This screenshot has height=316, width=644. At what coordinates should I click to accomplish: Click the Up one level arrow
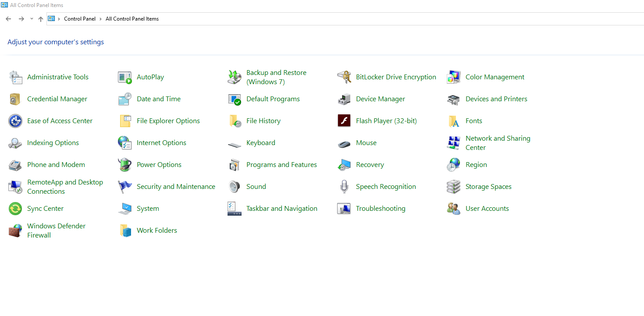click(x=41, y=19)
